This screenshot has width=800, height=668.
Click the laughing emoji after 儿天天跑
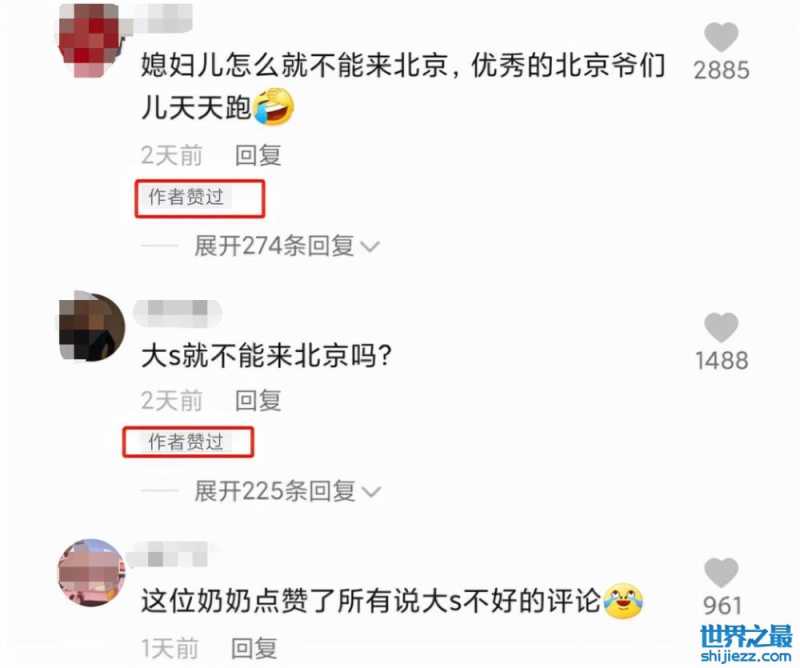point(274,107)
